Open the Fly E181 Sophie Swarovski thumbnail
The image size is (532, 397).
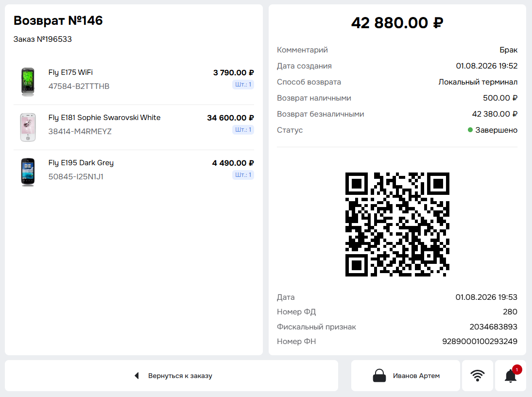point(28,127)
